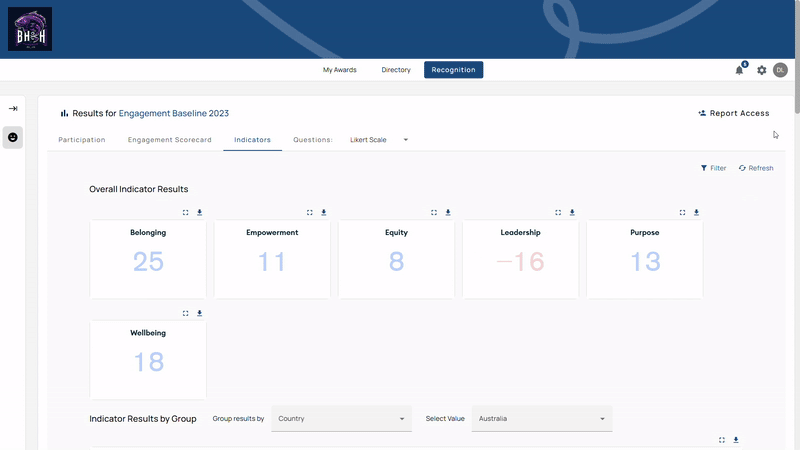This screenshot has width=800, height=450.
Task: Open the Likert Scale questions dropdown
Action: (379, 140)
